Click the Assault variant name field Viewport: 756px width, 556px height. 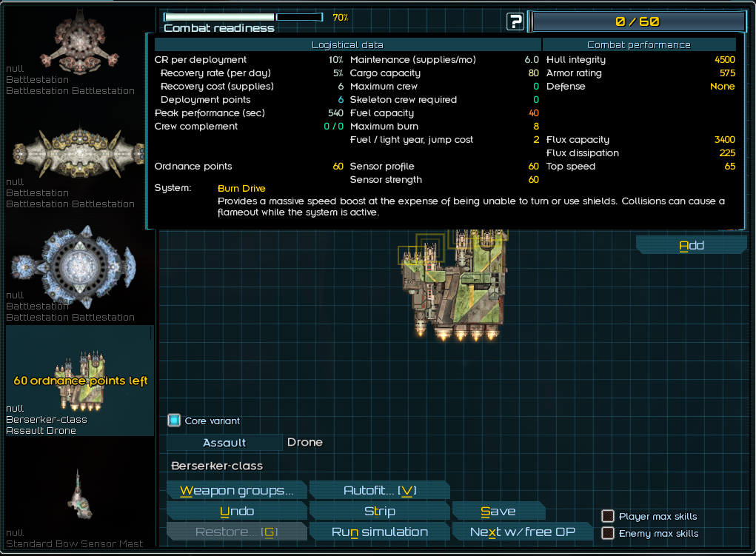click(224, 443)
